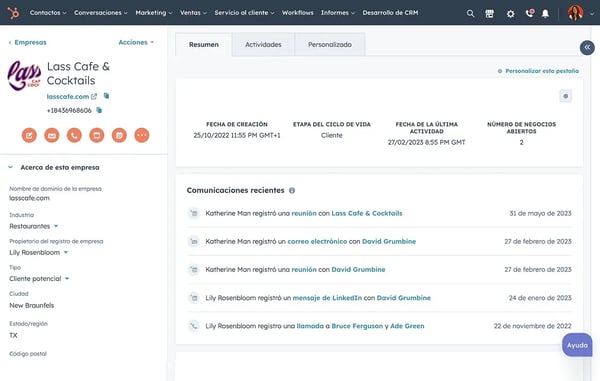This screenshot has height=381, width=600.
Task: Open the lasscafe.com website link
Action: 68,96
